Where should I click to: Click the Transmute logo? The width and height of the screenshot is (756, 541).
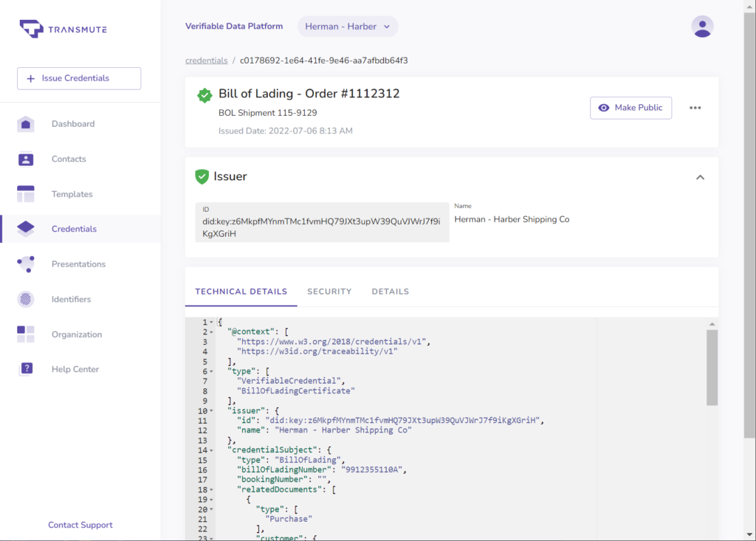63,29
